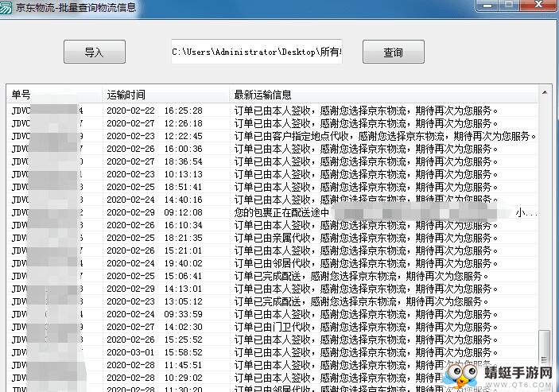This screenshot has height=392, width=559.
Task: Select the row dated 2020-02-23 10:13:13
Action: (x=273, y=174)
